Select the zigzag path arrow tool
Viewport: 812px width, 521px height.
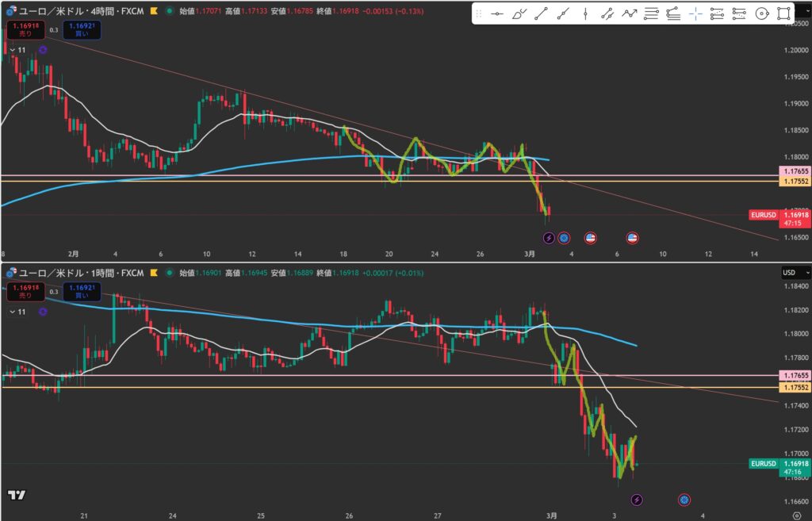(630, 13)
